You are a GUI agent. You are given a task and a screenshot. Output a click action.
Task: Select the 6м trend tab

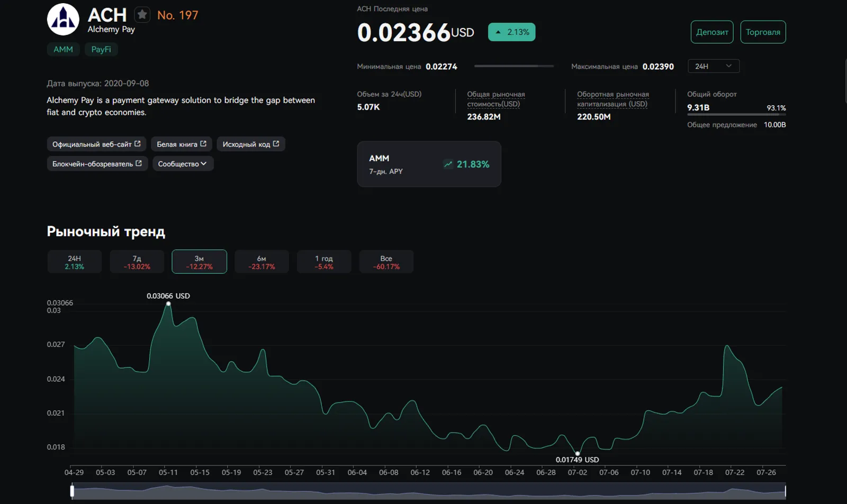(262, 262)
